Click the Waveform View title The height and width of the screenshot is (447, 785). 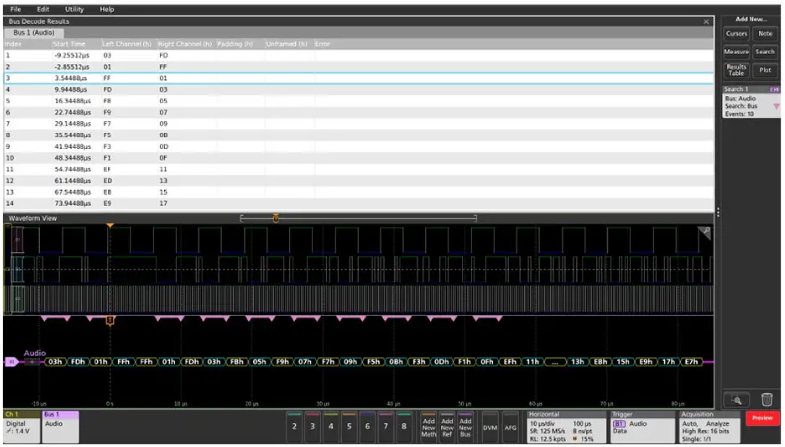click(33, 218)
